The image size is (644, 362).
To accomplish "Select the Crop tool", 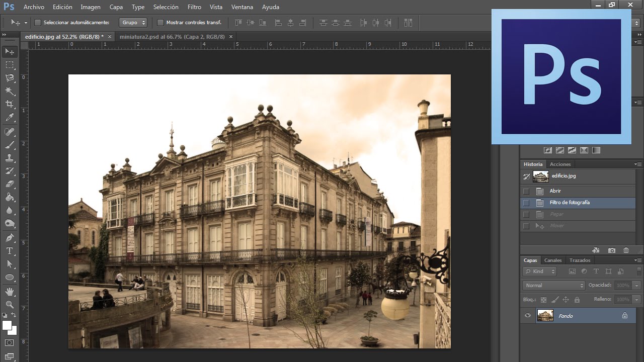I will (10, 104).
